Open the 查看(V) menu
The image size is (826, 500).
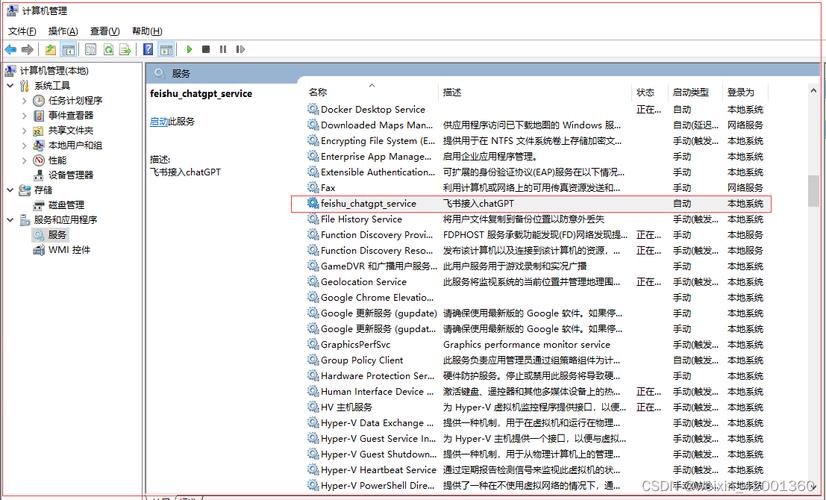[105, 31]
